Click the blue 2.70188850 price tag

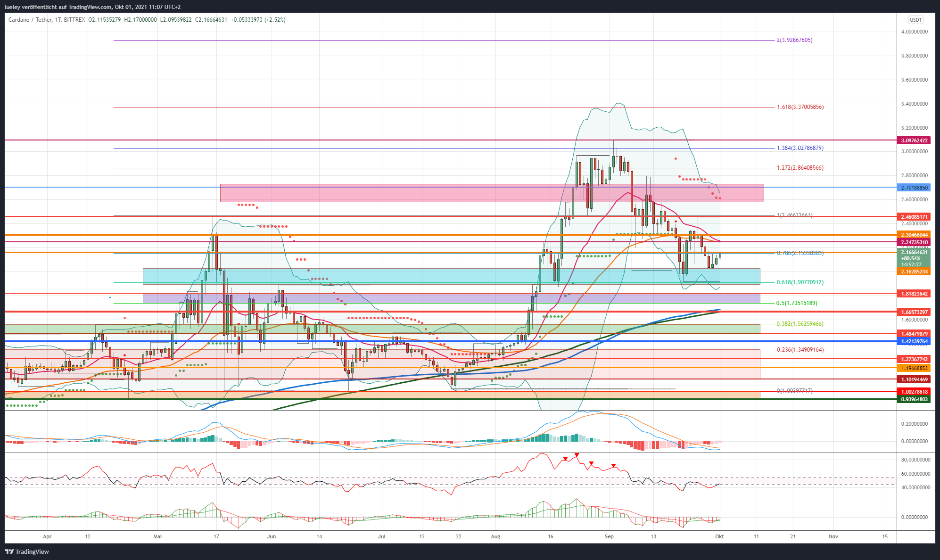tap(914, 188)
